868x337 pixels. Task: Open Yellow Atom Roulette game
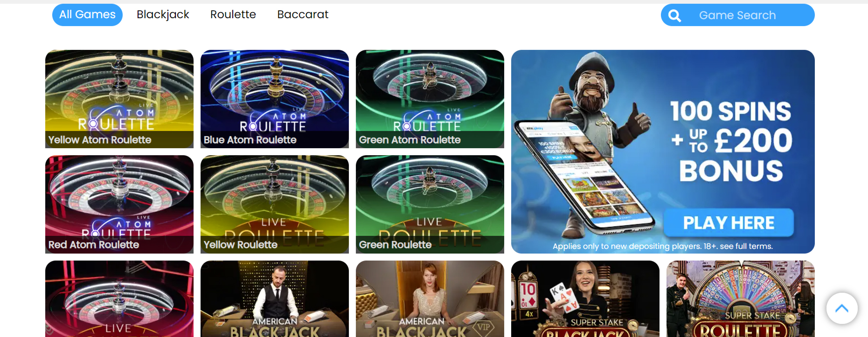click(x=119, y=99)
